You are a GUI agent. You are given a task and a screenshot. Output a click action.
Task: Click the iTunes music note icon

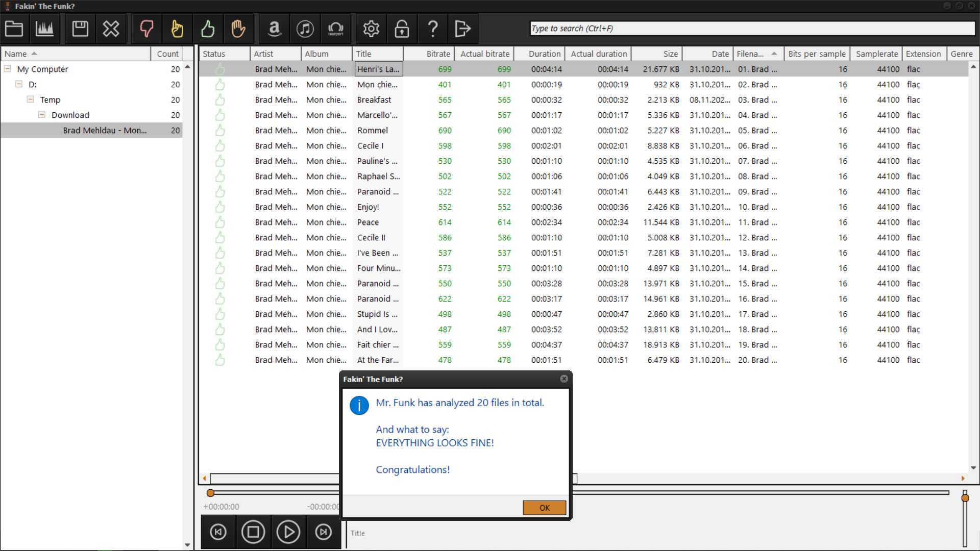[305, 29]
